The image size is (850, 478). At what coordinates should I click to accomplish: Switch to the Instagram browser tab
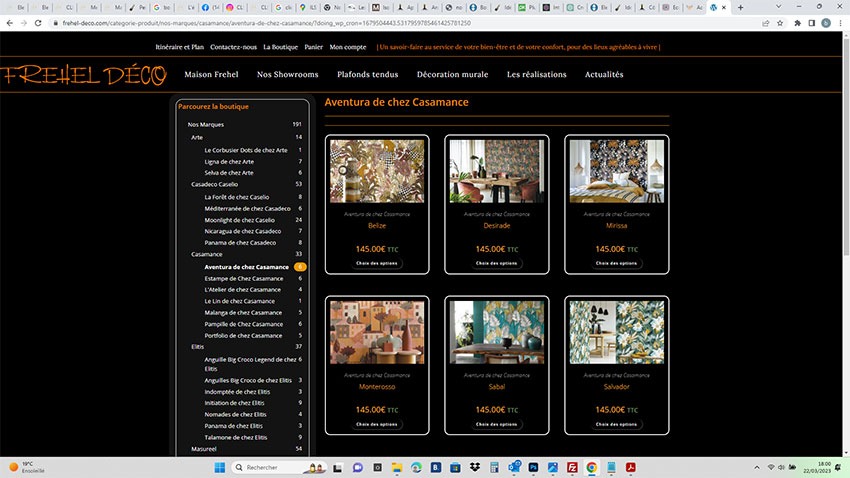pyautogui.click(x=234, y=8)
